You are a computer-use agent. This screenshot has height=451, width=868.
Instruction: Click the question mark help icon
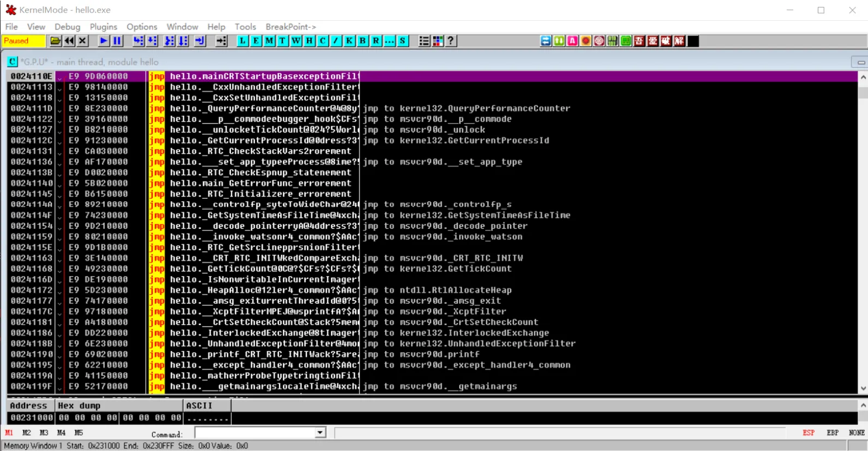(x=451, y=41)
